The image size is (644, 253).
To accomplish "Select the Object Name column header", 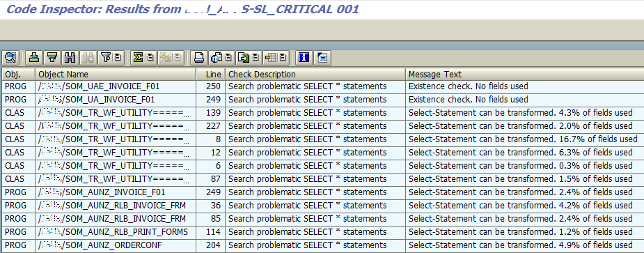I will point(116,74).
